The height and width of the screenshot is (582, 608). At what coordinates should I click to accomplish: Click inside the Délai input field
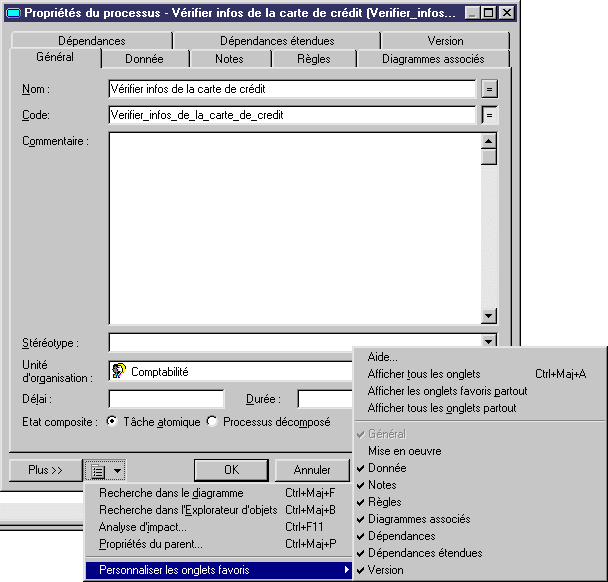coord(166,399)
